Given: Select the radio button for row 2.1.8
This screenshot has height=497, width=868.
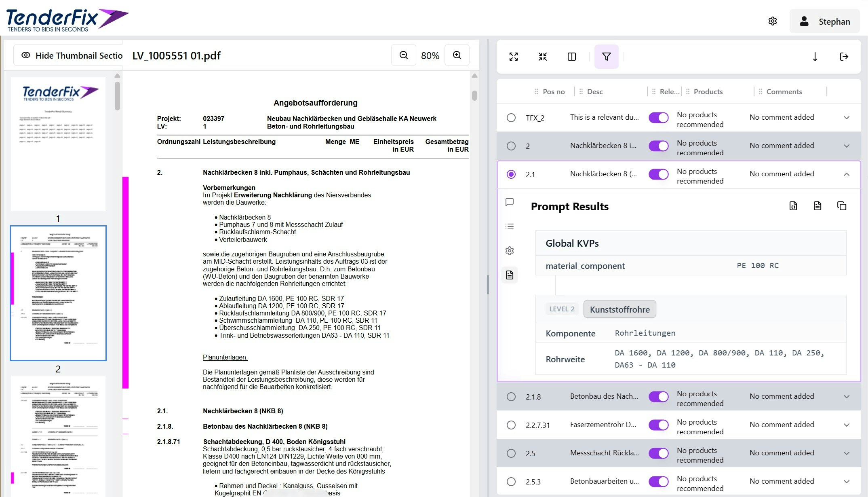Looking at the screenshot, I should tap(511, 397).
